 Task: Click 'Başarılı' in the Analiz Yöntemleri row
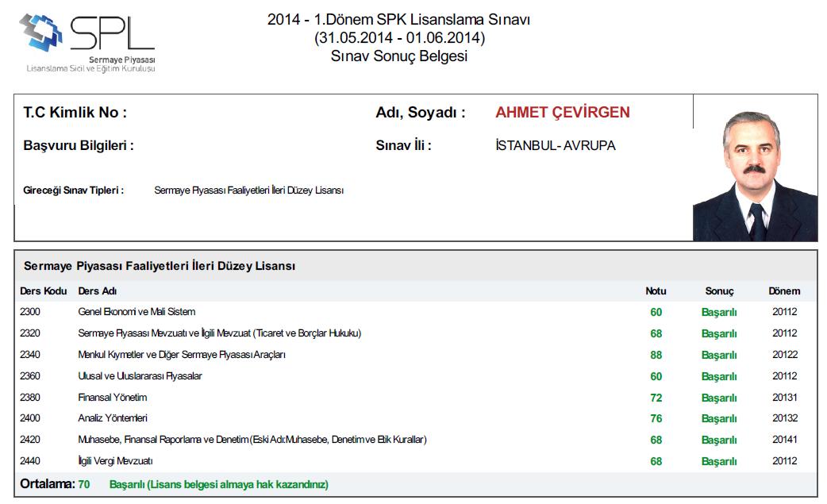pyautogui.click(x=719, y=418)
